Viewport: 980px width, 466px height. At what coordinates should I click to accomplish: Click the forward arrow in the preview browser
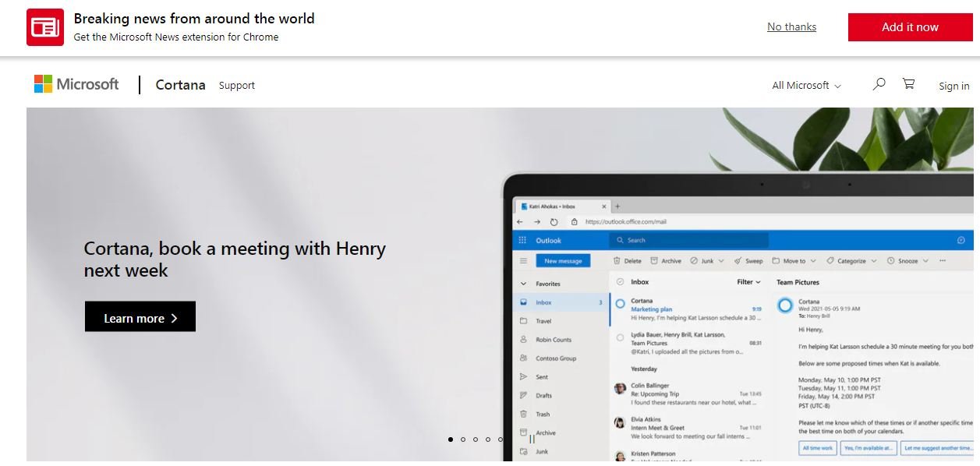537,222
